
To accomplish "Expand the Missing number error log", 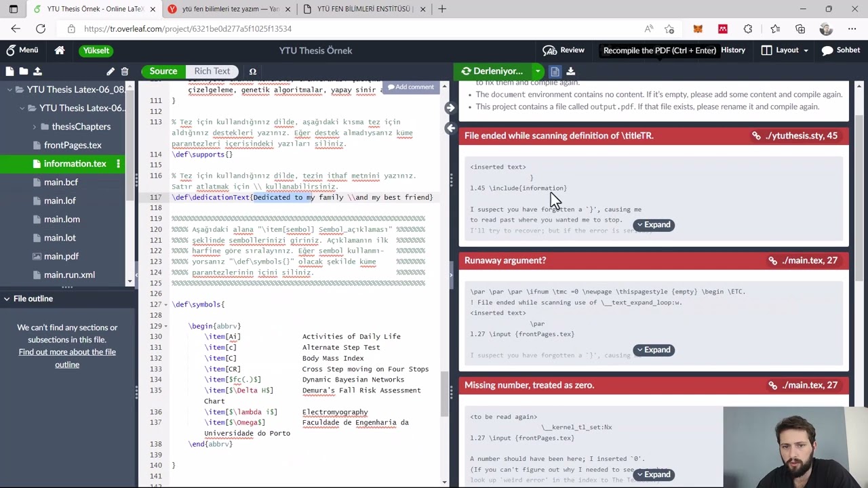I will (654, 474).
